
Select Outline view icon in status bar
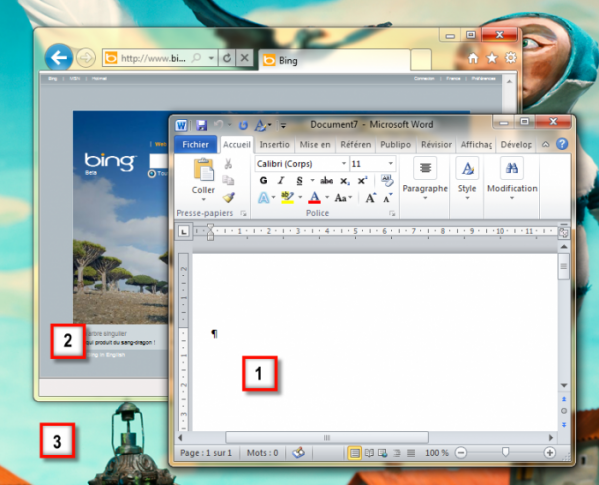[397, 453]
